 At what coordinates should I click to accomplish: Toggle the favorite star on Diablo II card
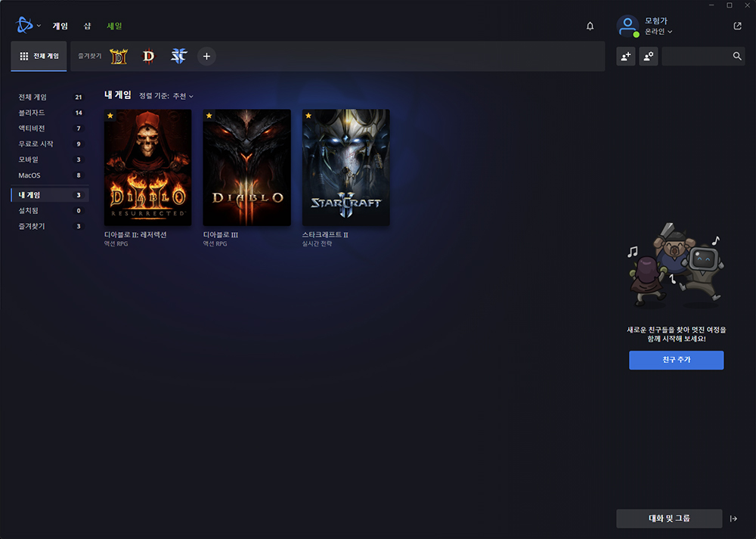pyautogui.click(x=110, y=116)
